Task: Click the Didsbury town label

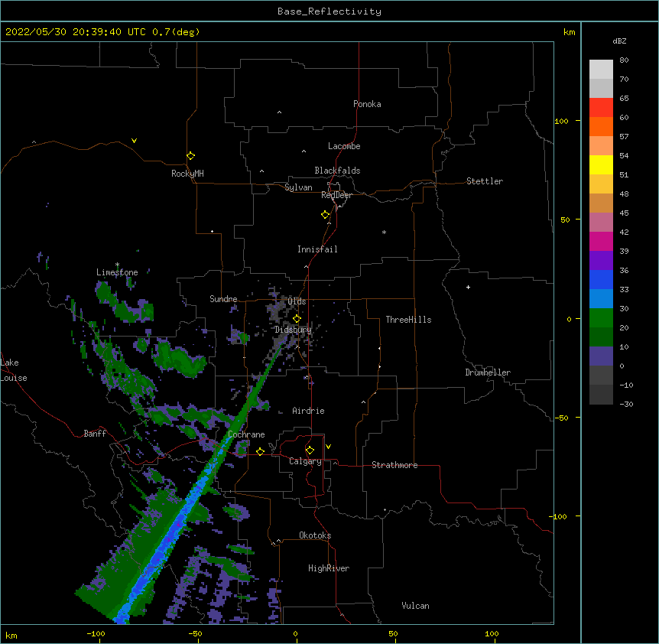Action: (293, 330)
